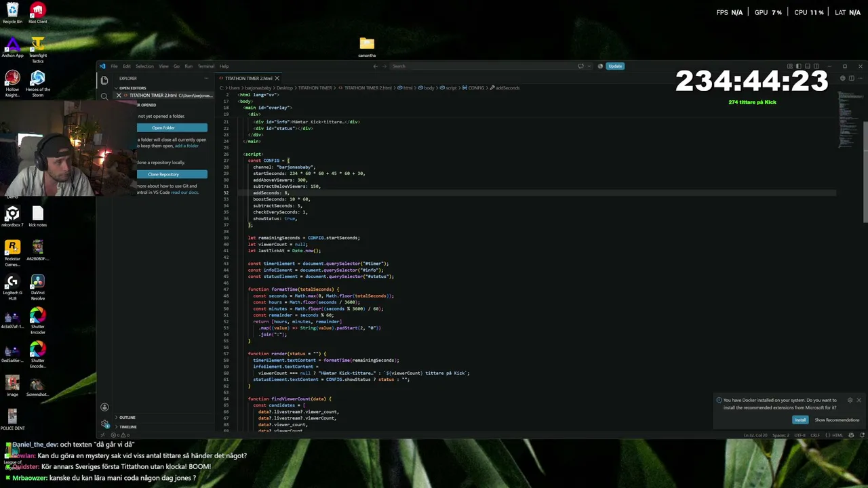Open the File menu
Image resolution: width=868 pixels, height=488 pixels.
[x=114, y=66]
